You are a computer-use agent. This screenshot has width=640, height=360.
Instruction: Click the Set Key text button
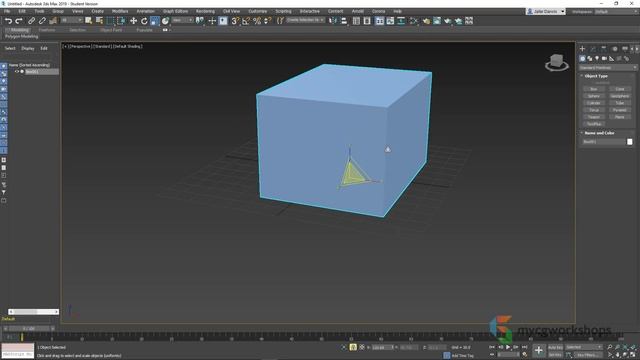[555, 355]
